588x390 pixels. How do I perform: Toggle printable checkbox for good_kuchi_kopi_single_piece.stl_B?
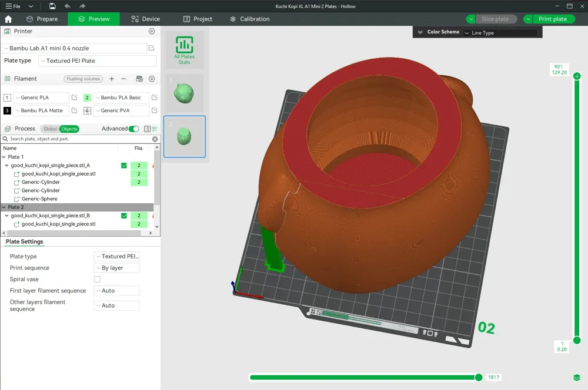pos(123,216)
